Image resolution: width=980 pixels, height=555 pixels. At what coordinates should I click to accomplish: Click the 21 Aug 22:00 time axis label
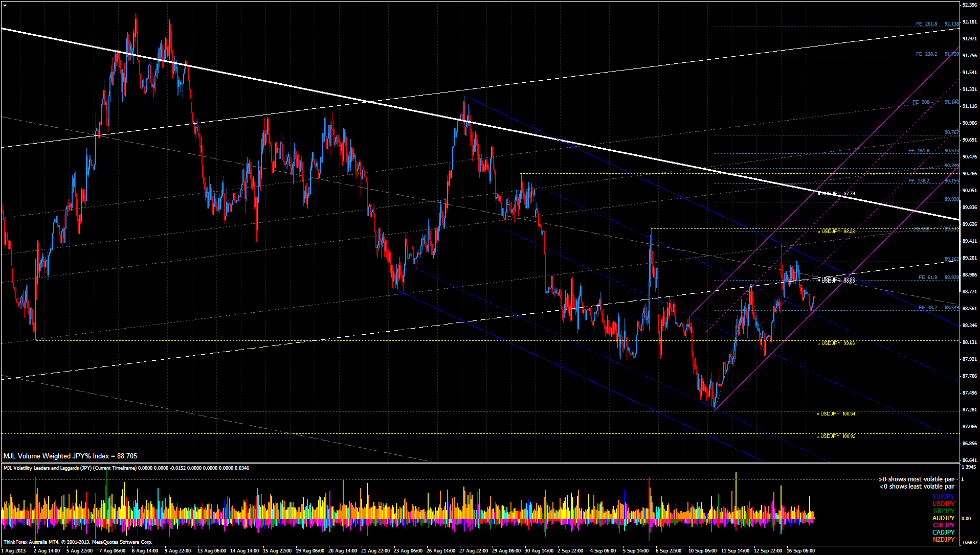coord(375,551)
